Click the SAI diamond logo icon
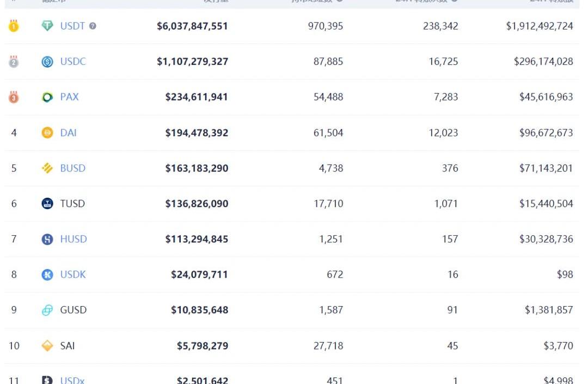Viewport: 588px width, 384px height. coord(47,345)
